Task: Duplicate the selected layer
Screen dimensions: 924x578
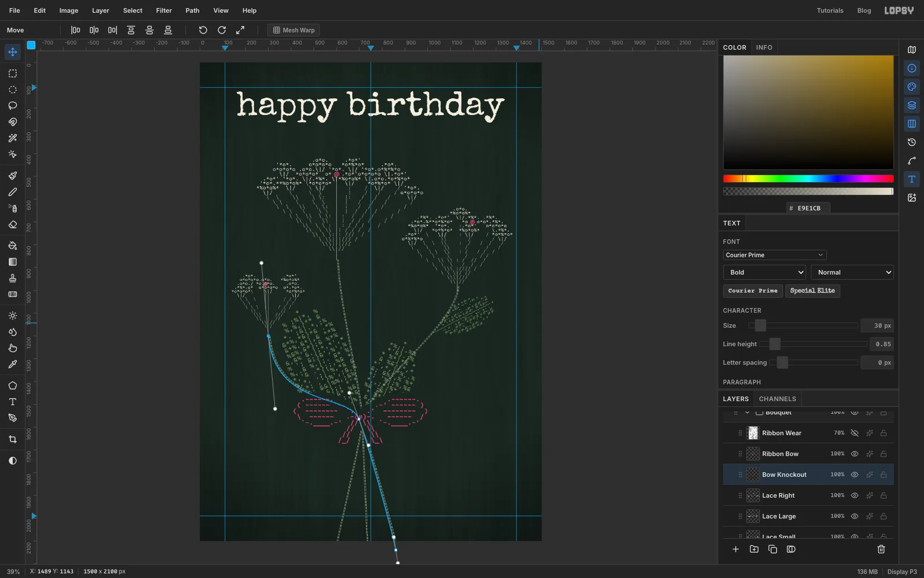Action: point(773,549)
